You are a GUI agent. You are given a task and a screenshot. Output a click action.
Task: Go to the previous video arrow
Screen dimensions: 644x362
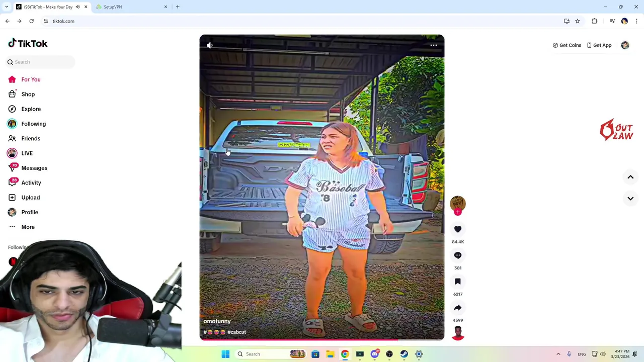630,177
